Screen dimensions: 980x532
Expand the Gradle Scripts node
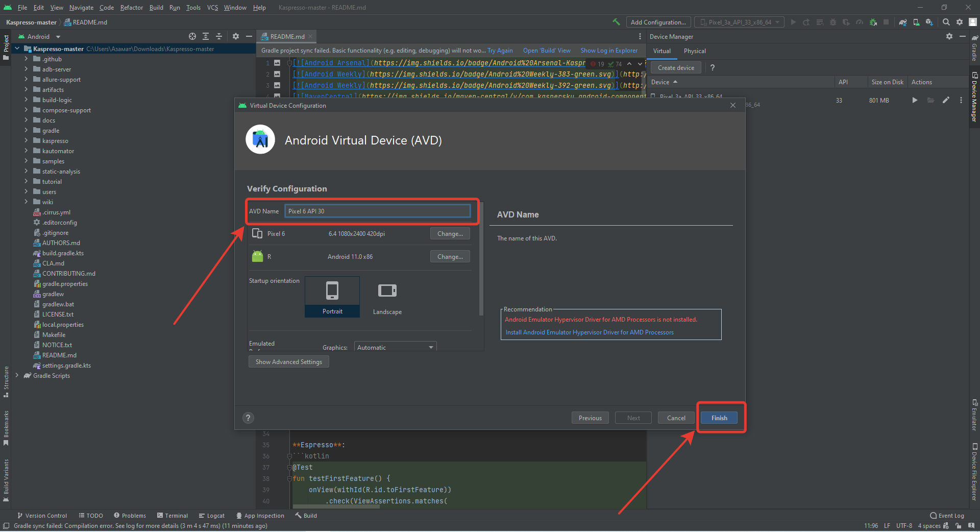click(x=17, y=375)
